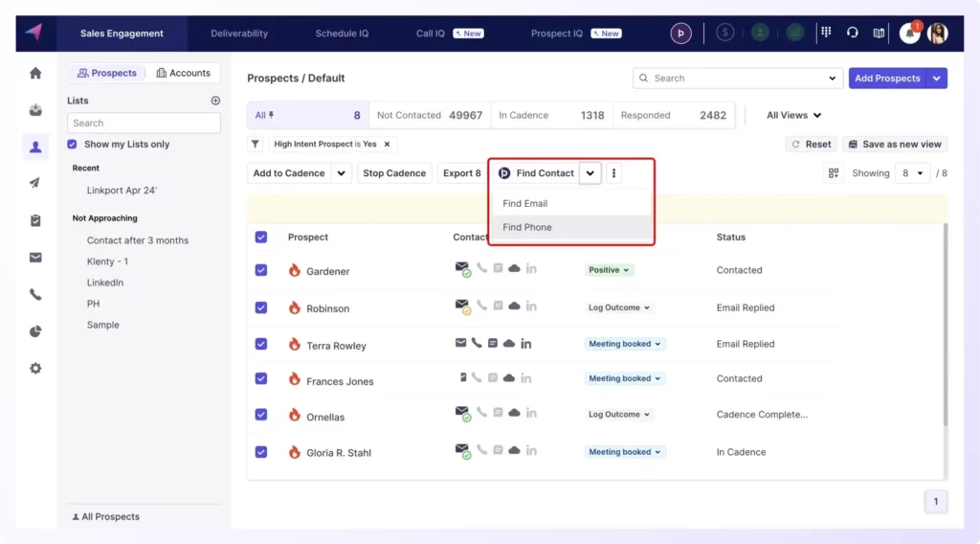This screenshot has height=544, width=980.
Task: Click the prospects Search field
Action: [x=738, y=79]
